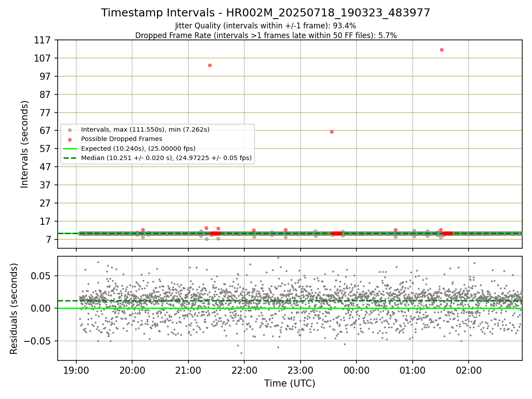Click the 'Time (UTC)' x-axis label
Screen dimensions: 532x399
(x=289, y=383)
